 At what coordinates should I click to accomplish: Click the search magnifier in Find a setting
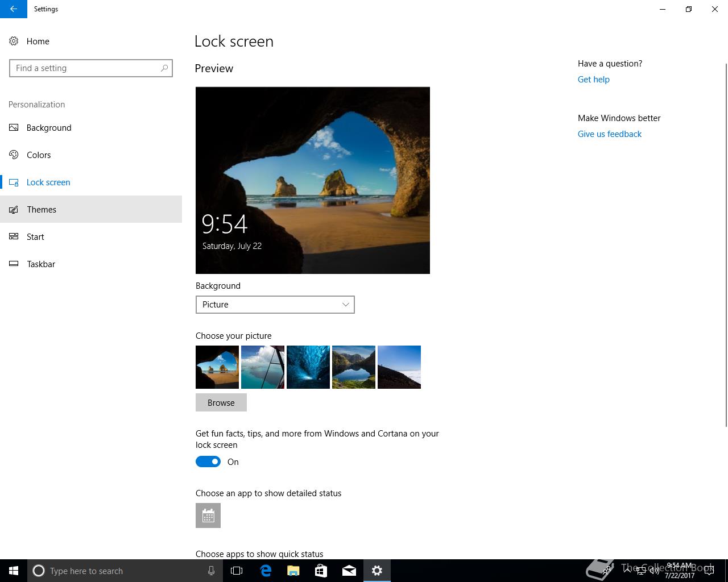(x=164, y=68)
